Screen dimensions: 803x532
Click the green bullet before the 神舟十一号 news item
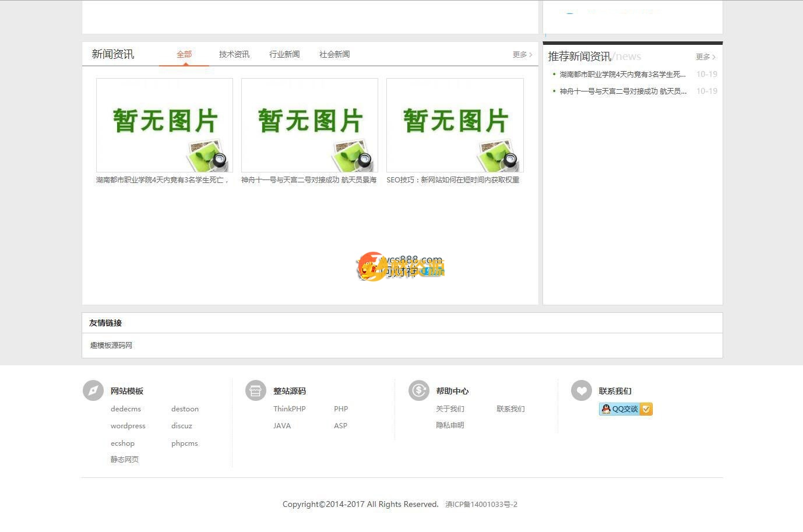click(x=554, y=91)
